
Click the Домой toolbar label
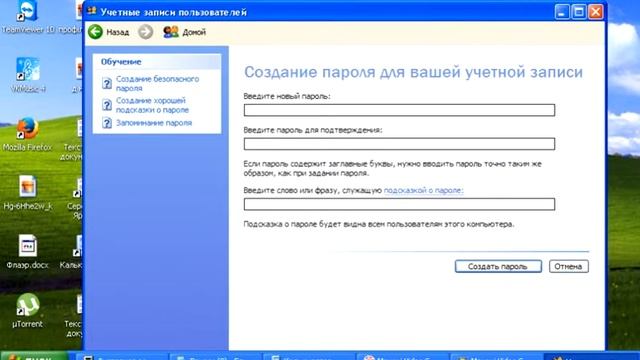(x=194, y=32)
